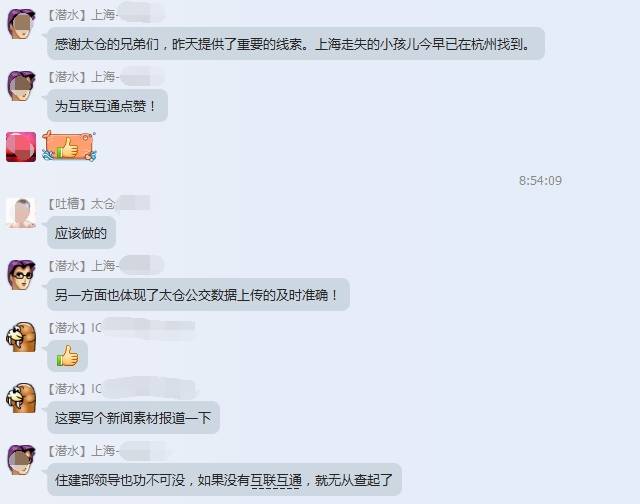Select the message bubble 应该做的
The width and height of the screenshot is (640, 504).
click(x=81, y=233)
